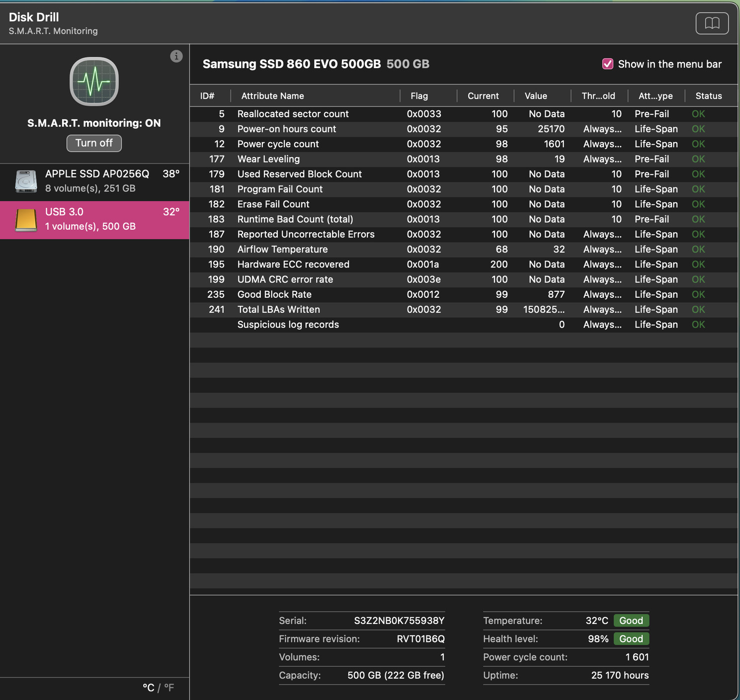Turn off S.M.A.R.T. monitoring
The width and height of the screenshot is (740, 700).
click(94, 143)
